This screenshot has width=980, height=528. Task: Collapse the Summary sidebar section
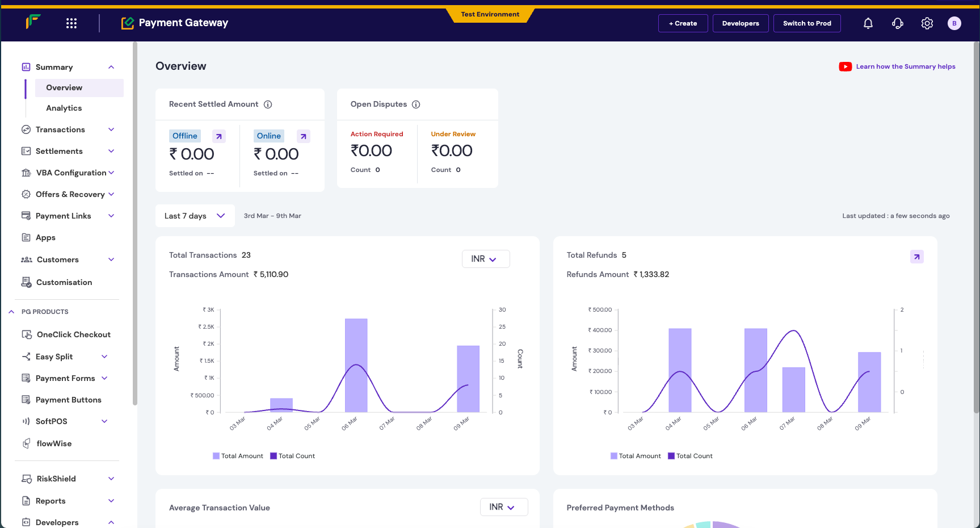pyautogui.click(x=111, y=66)
